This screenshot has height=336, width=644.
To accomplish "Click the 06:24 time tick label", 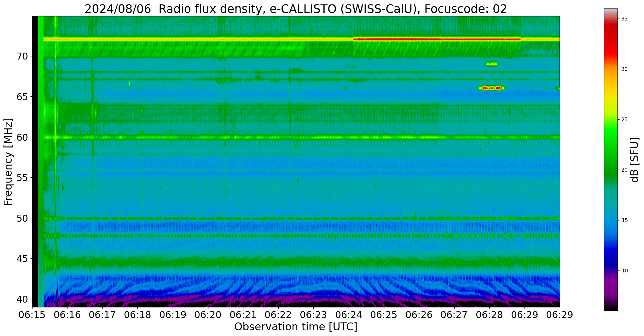I will point(349,315).
